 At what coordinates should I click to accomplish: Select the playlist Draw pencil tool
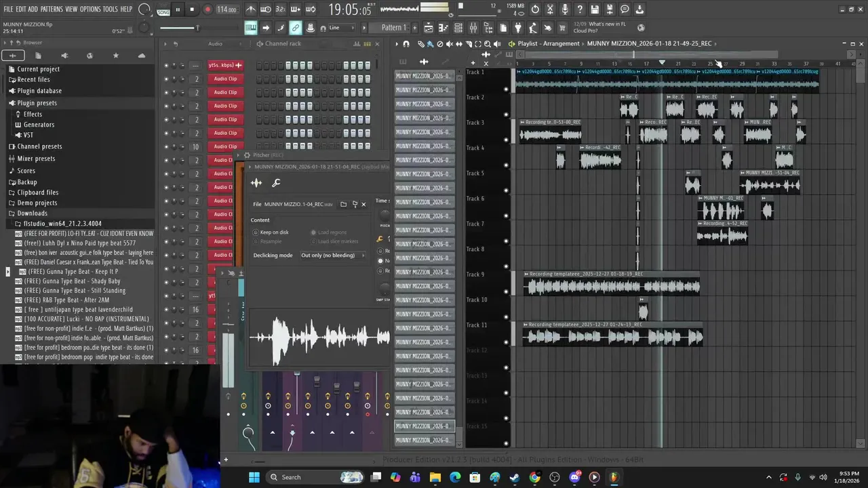[420, 43]
